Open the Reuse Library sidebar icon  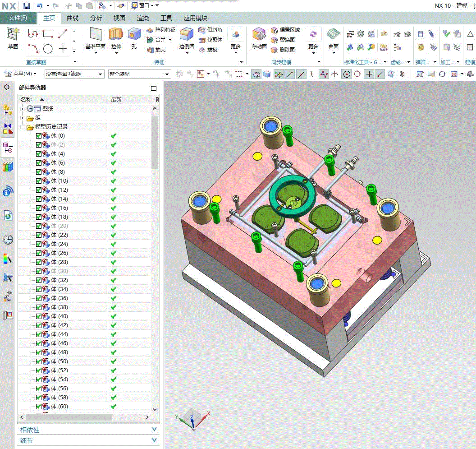(8, 167)
